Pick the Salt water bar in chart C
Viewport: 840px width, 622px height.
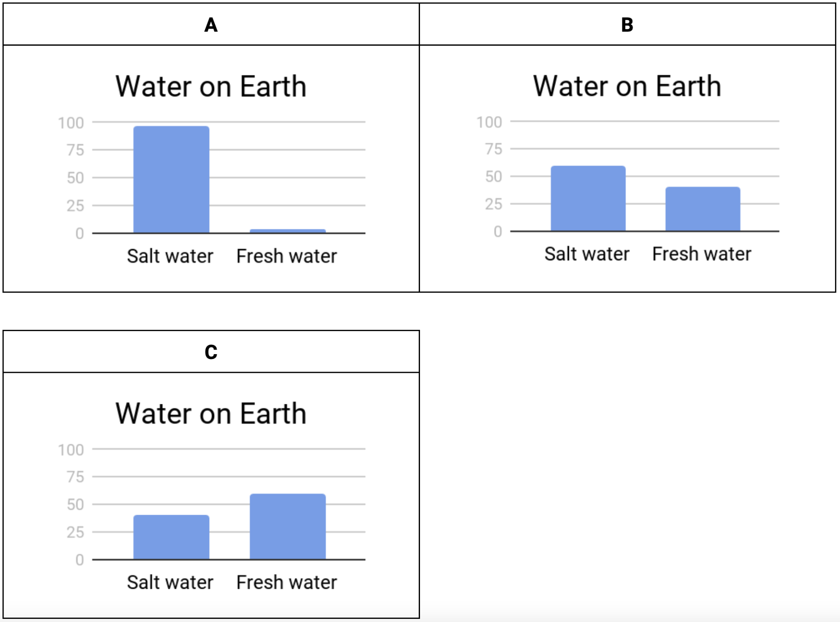tap(171, 537)
